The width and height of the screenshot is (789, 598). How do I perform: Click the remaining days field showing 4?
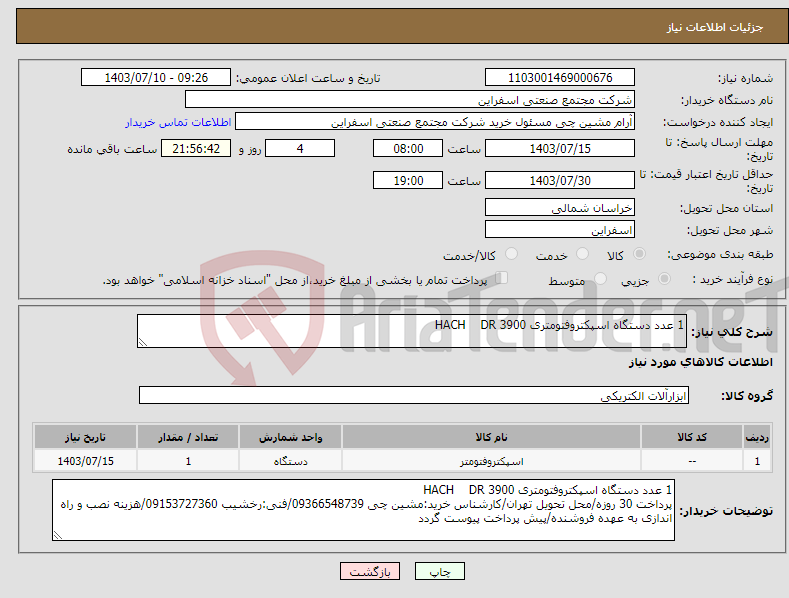coord(300,148)
